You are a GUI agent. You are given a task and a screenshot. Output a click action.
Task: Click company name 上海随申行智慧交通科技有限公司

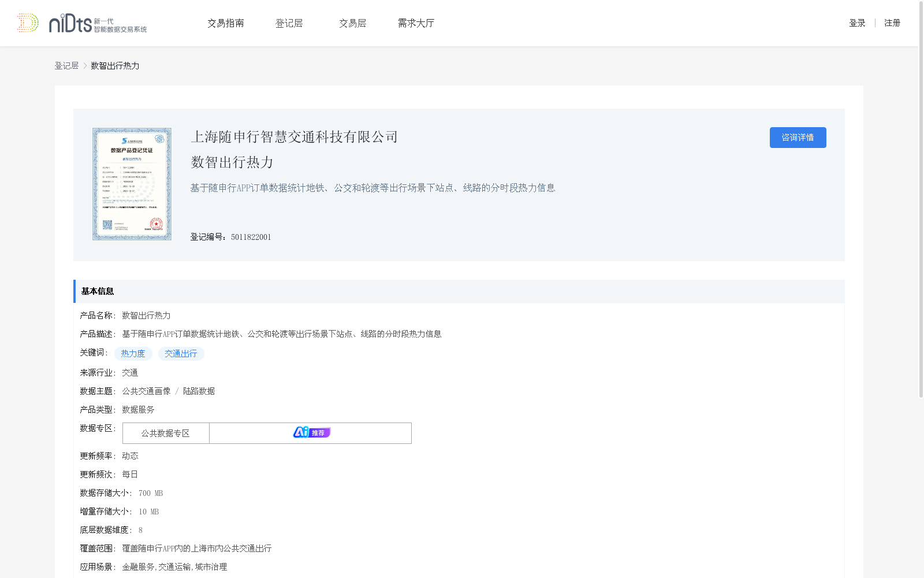pyautogui.click(x=295, y=137)
